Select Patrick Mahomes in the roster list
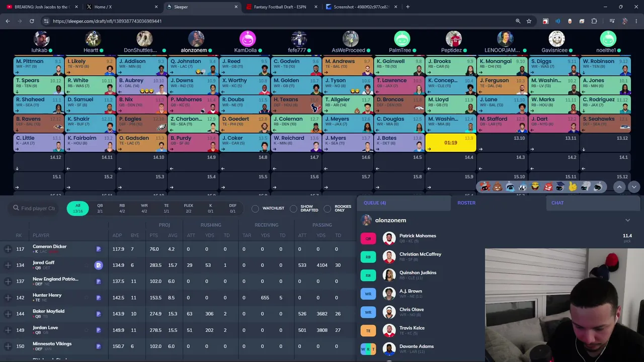 pyautogui.click(x=497, y=238)
